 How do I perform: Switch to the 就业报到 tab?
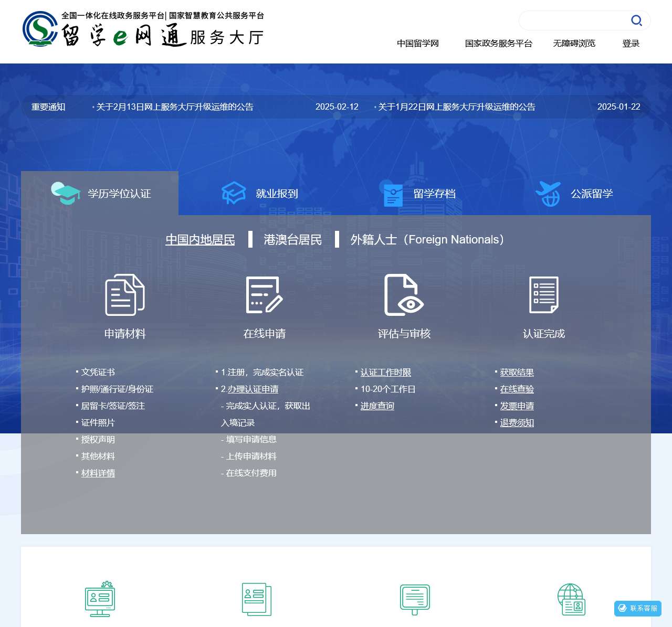pos(260,194)
